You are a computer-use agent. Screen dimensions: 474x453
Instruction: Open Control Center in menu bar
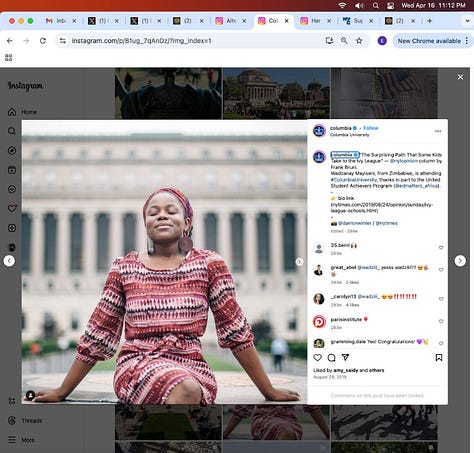point(390,5)
